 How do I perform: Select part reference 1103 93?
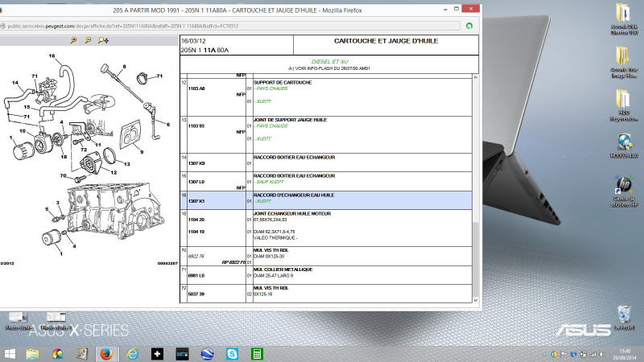[196, 126]
